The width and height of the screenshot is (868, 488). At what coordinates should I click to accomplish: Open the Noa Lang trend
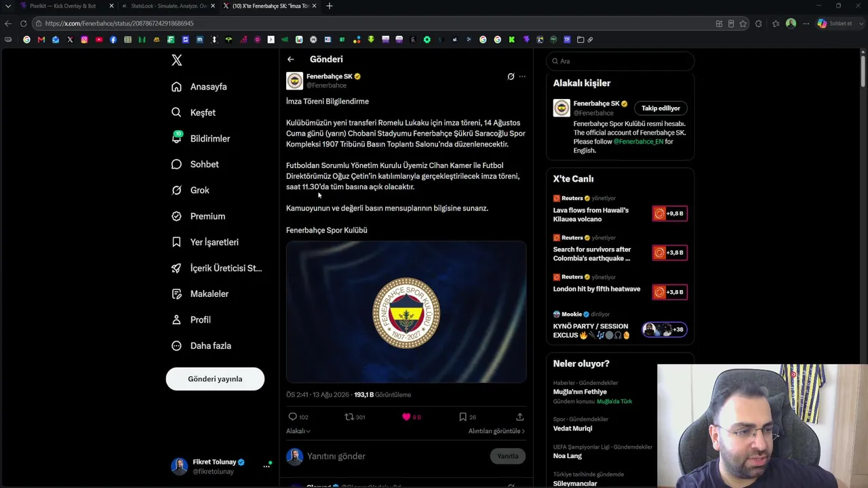[568, 456]
